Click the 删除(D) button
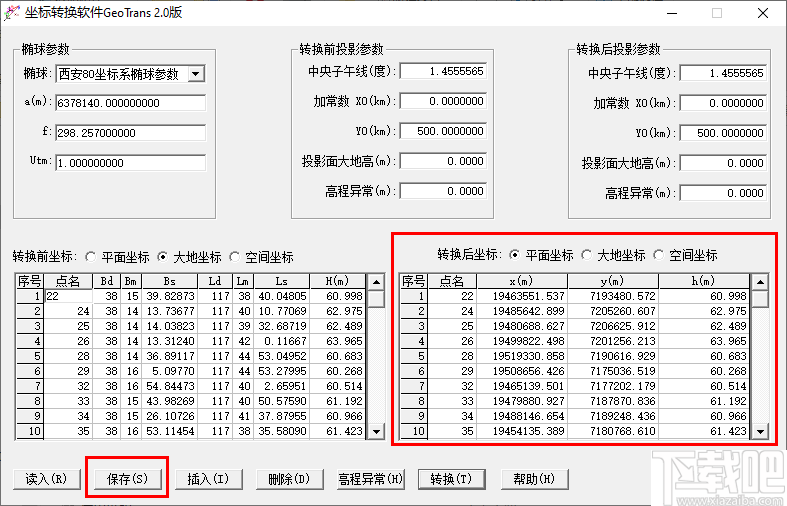Viewport: 787px width, 506px height. pyautogui.click(x=290, y=479)
